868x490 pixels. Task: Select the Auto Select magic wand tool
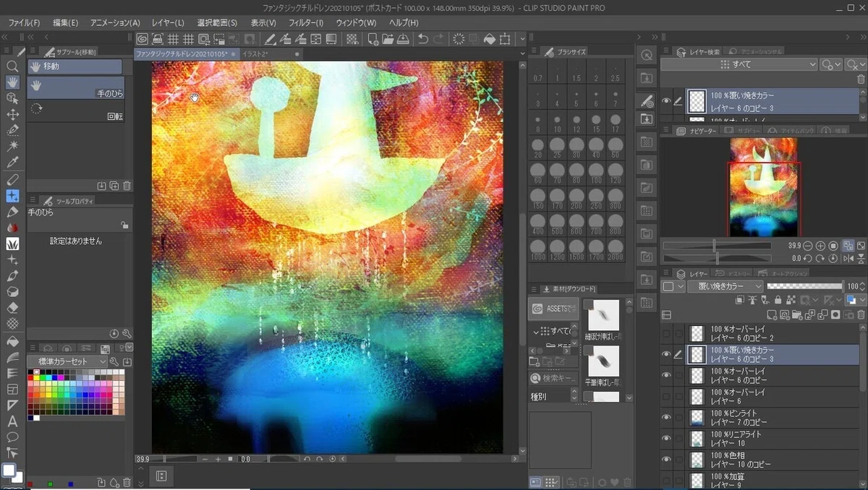coord(12,147)
